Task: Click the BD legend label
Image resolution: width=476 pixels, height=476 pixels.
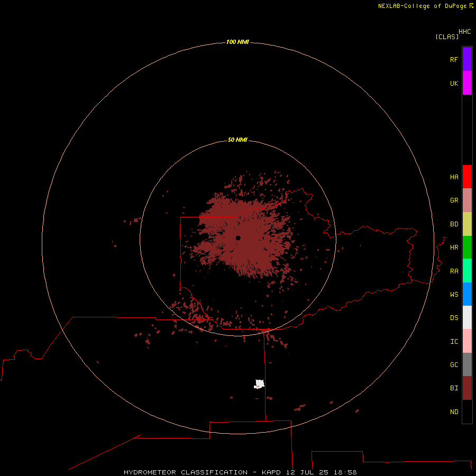Action: pyautogui.click(x=454, y=224)
